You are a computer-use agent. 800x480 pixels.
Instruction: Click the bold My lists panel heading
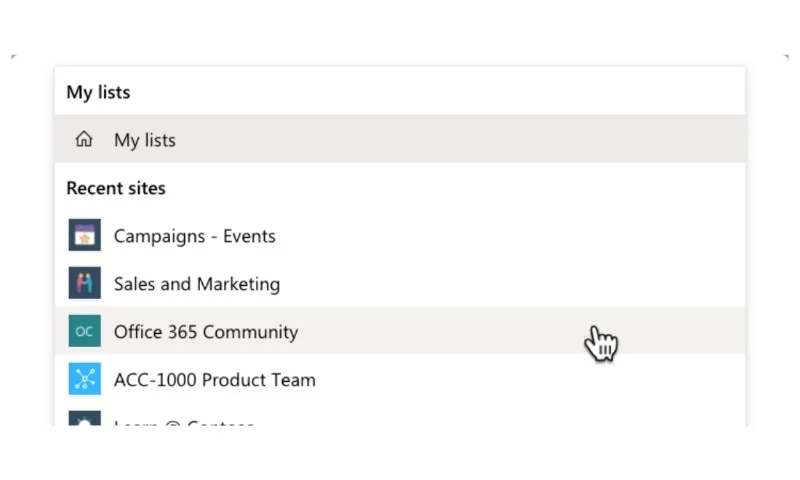point(98,92)
